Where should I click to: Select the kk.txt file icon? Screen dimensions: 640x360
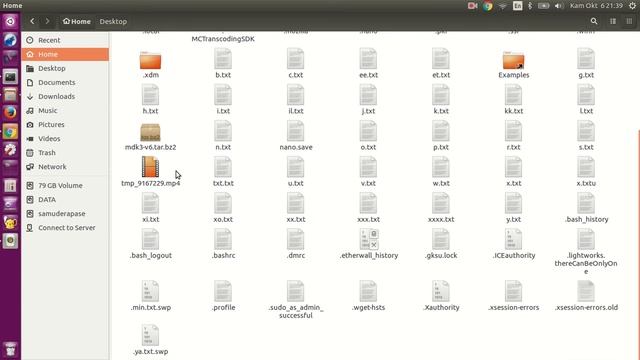pos(513,95)
